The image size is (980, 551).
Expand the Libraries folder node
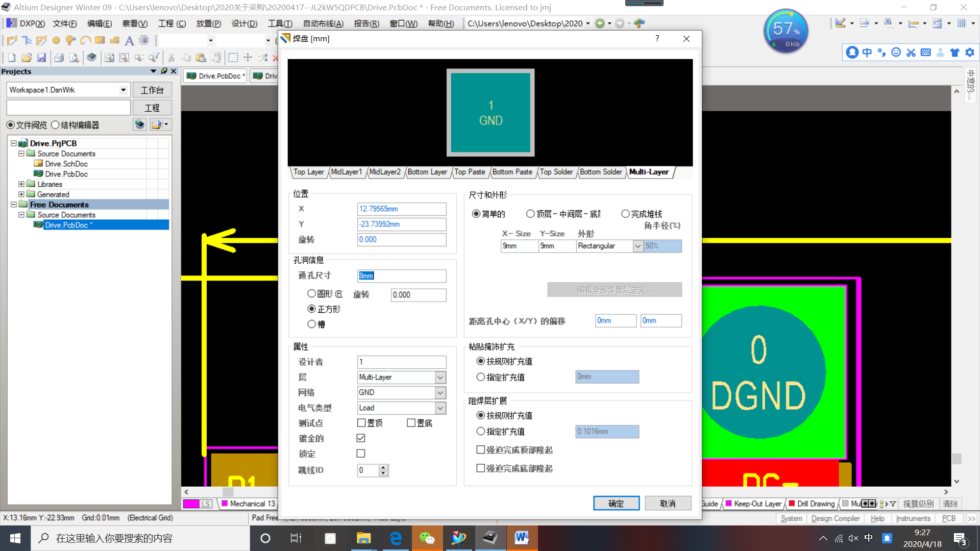point(21,184)
